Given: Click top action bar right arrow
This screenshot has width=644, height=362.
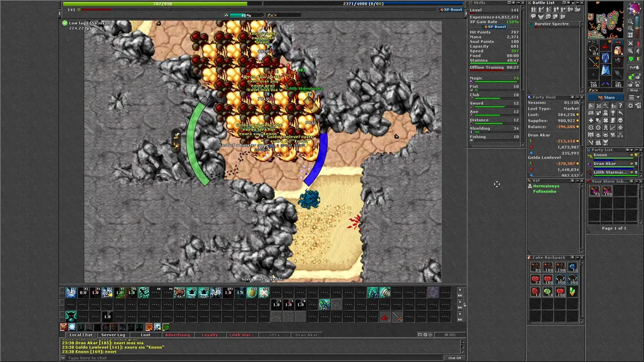Looking at the screenshot, I should pyautogui.click(x=460, y=290).
